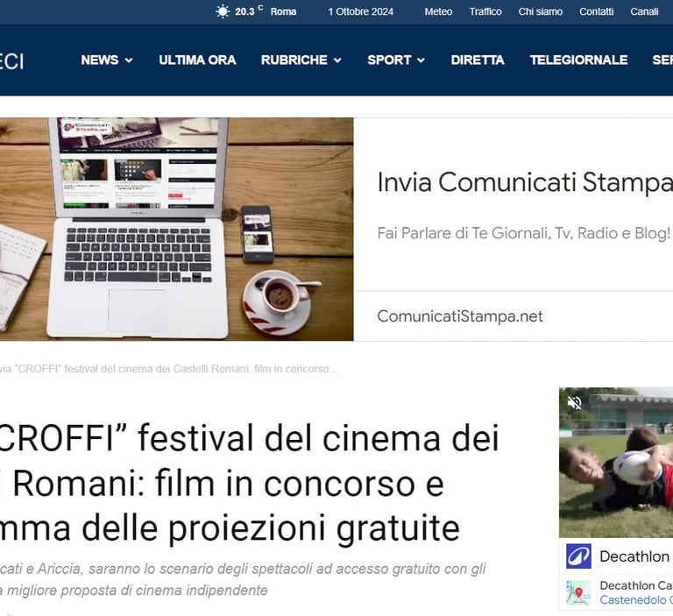Open the DIRETTA menu item
Screen dimensions: 673x616
(x=478, y=60)
